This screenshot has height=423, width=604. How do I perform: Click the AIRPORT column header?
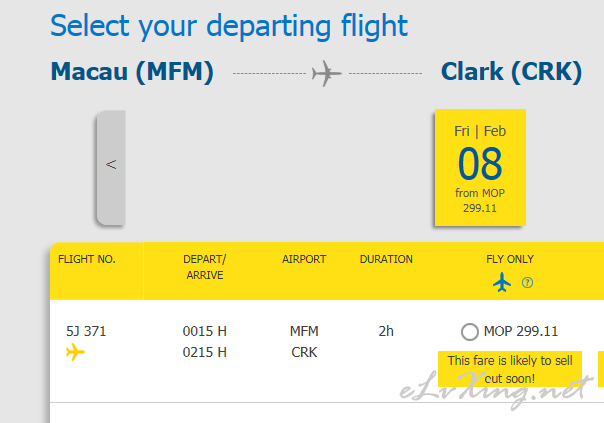point(304,259)
